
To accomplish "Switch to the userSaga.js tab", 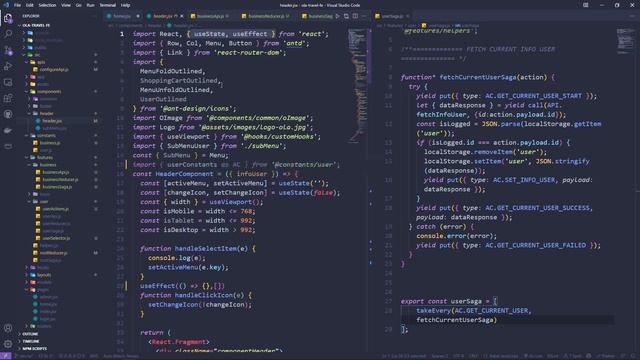I will click(392, 16).
